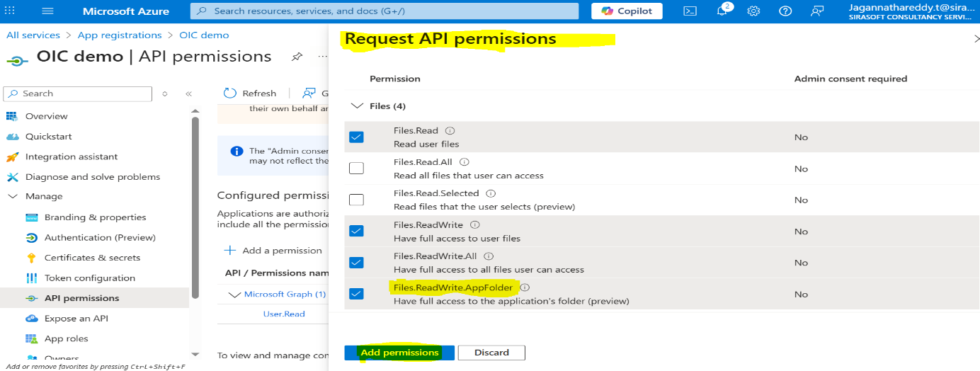Show info for Files.ReadWrite.All permission

[489, 256]
